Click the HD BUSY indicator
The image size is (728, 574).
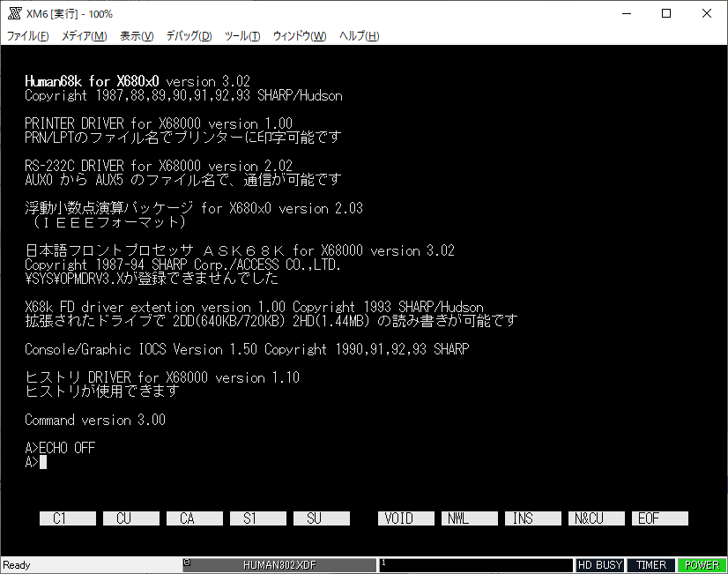[600, 565]
